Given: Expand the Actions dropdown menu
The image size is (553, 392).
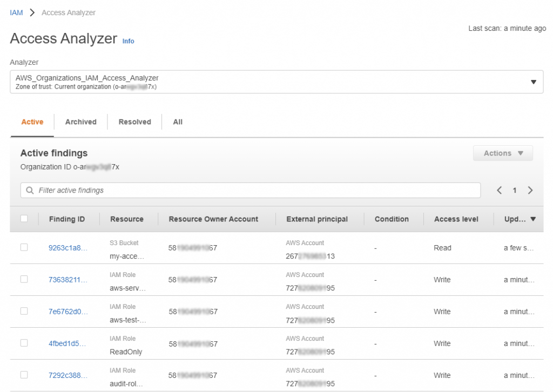Looking at the screenshot, I should (503, 153).
